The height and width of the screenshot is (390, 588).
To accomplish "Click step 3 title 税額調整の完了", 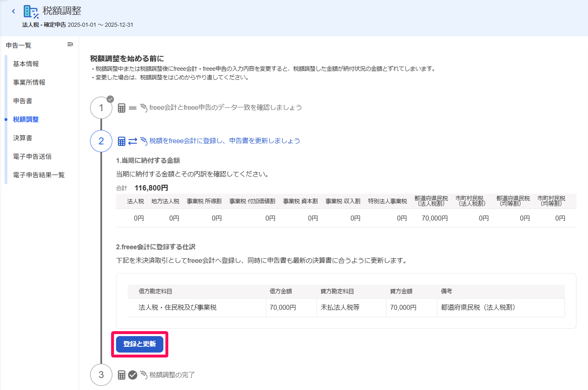I will (x=172, y=375).
